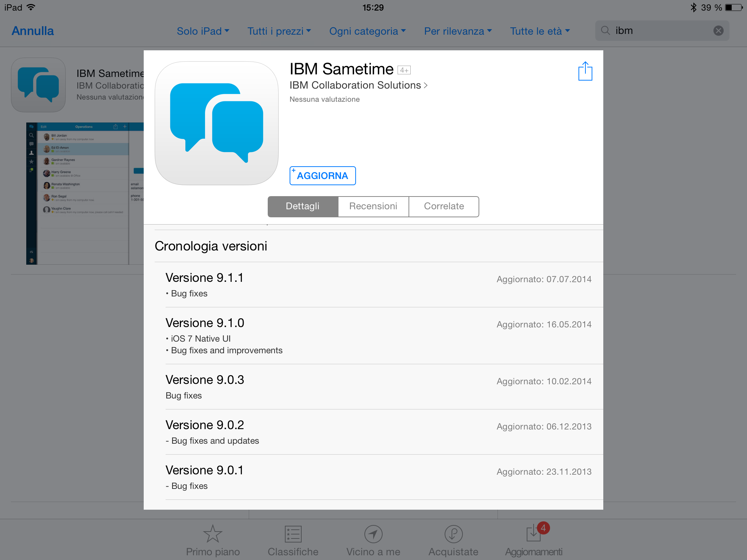Clear the search field with the X icon
747x560 pixels.
717,31
